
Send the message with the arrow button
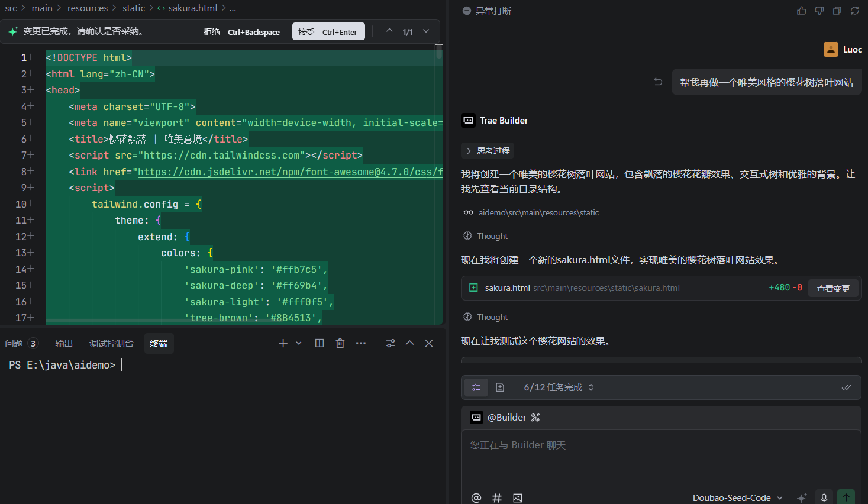coord(846,497)
